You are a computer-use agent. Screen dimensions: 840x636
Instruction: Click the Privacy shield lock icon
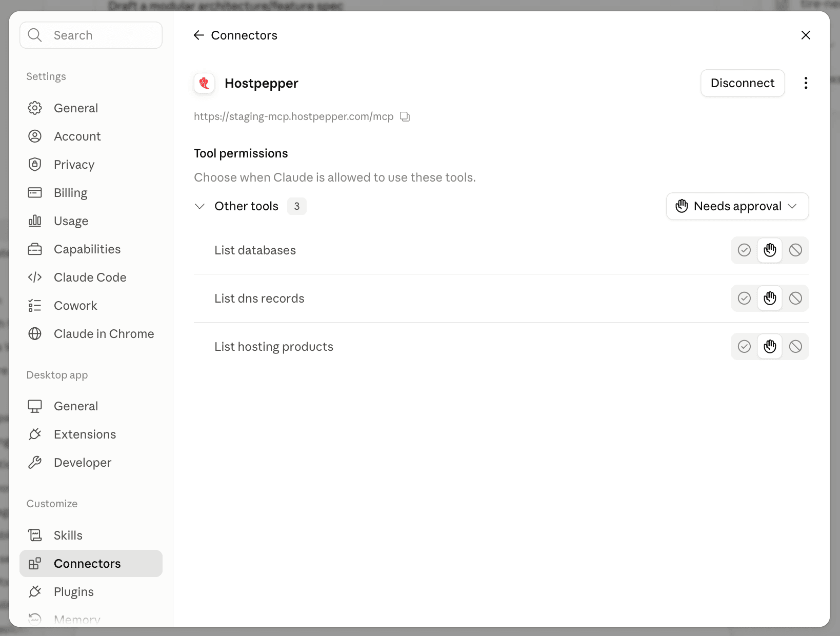pyautogui.click(x=35, y=165)
